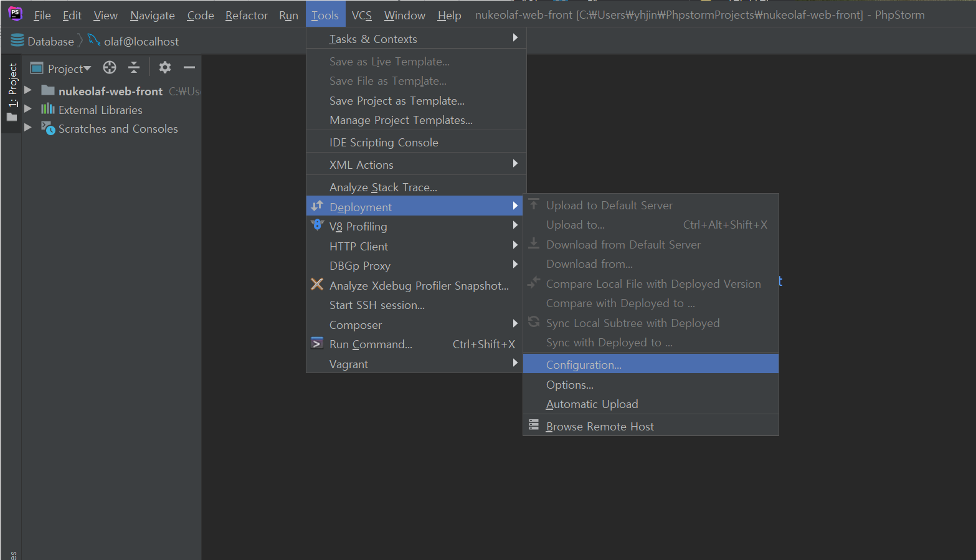976x560 pixels.
Task: Click the olaf@localhost data source icon
Action: 94,40
